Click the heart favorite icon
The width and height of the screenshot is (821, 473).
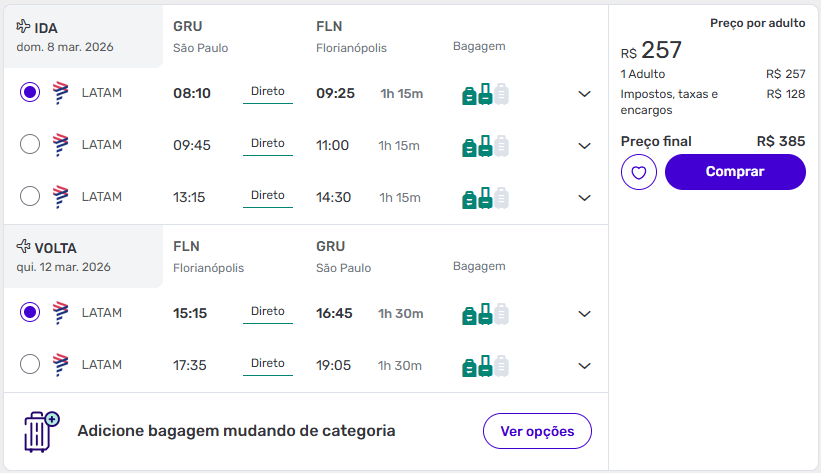point(638,172)
